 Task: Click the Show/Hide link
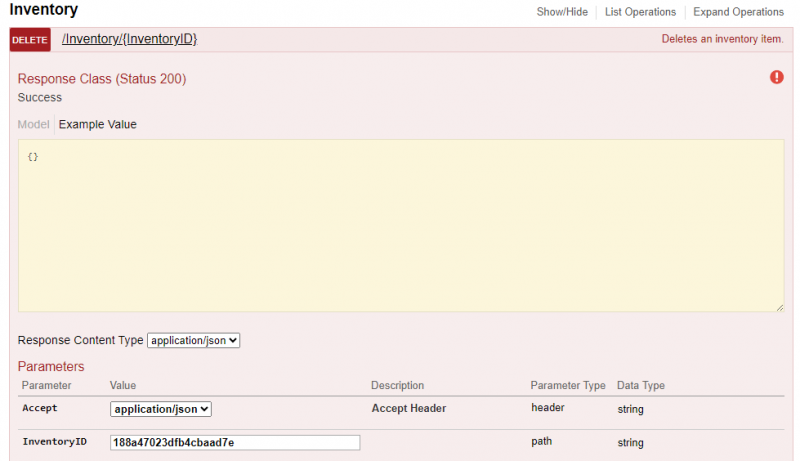point(564,12)
